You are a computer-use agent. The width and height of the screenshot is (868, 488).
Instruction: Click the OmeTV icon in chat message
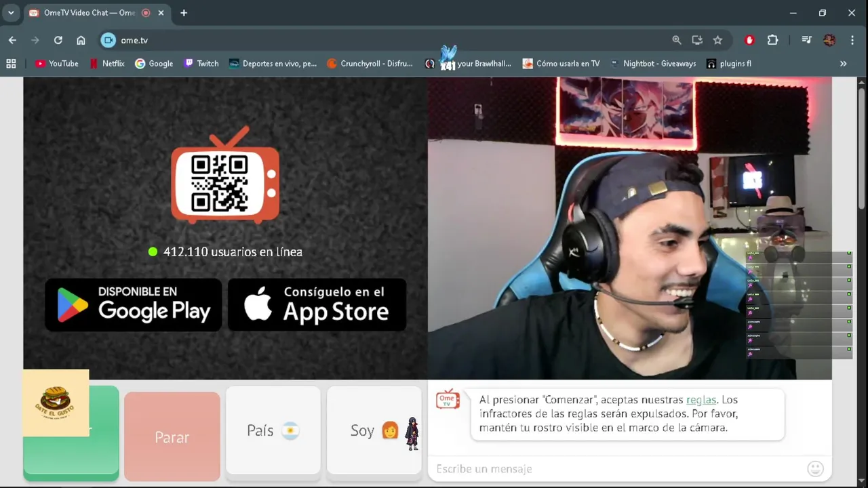448,399
